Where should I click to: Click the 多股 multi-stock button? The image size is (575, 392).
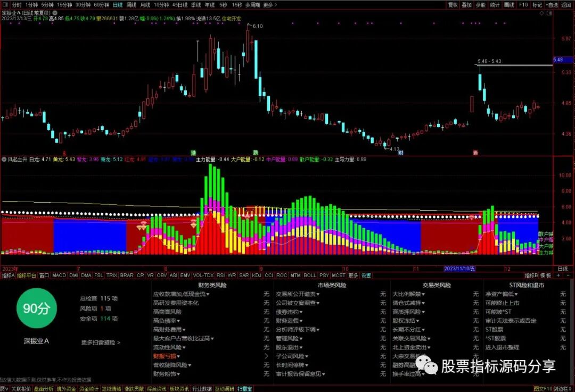coord(481,5)
